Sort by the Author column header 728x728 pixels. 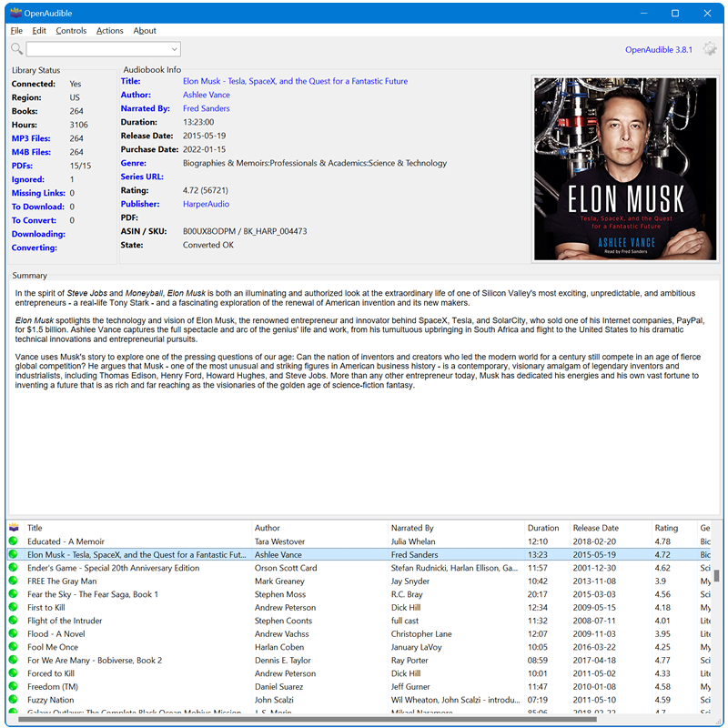(x=319, y=528)
